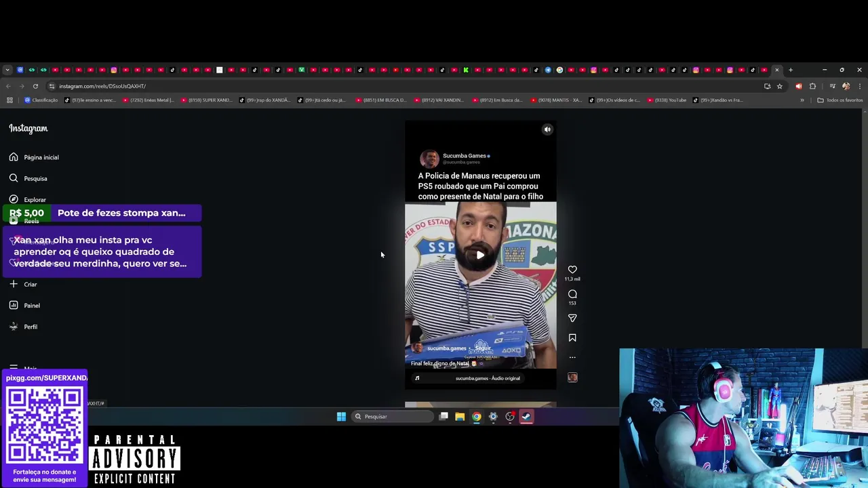The width and height of the screenshot is (868, 488).
Task: Open the "(8159) SUPER XAND..." bookmark
Action: pyautogui.click(x=208, y=100)
